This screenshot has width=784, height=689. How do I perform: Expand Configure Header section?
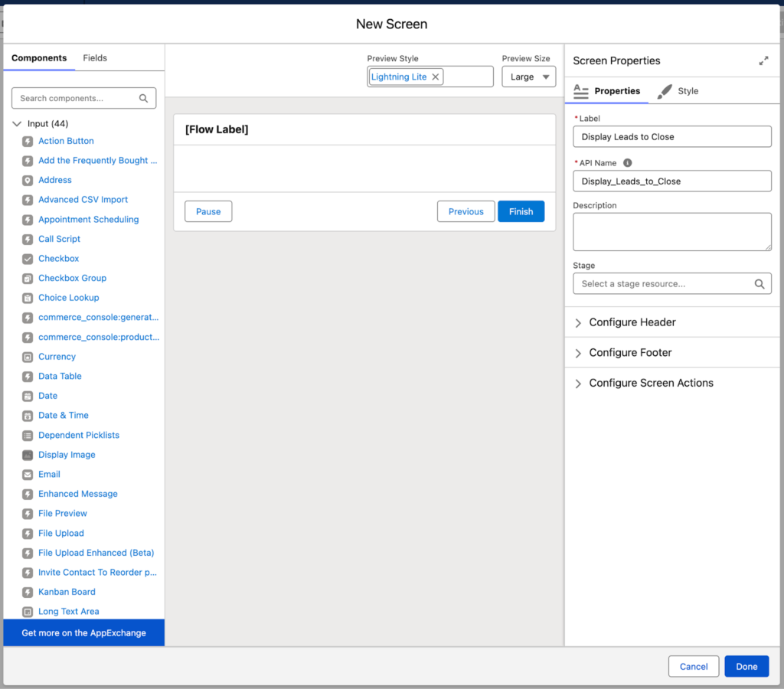578,323
